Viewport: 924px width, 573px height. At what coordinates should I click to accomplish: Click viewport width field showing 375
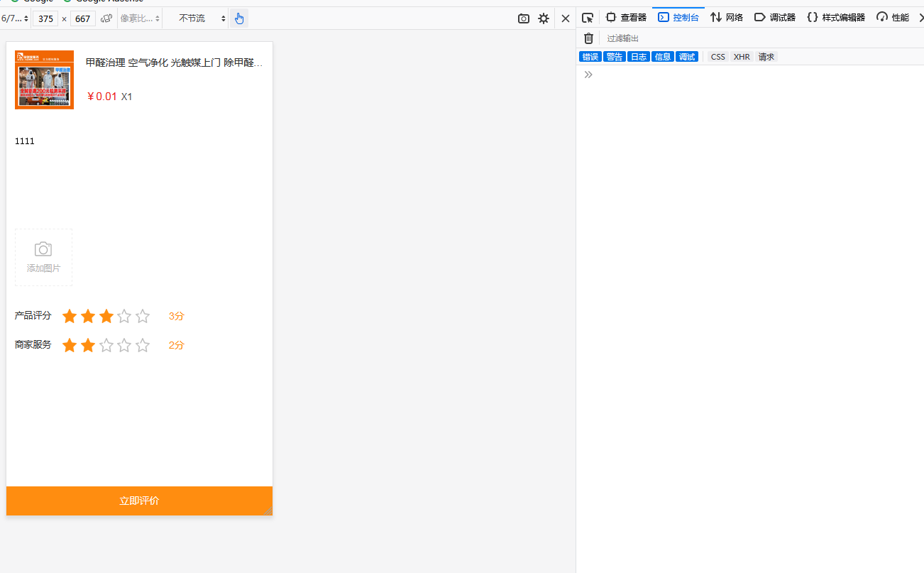pos(45,18)
